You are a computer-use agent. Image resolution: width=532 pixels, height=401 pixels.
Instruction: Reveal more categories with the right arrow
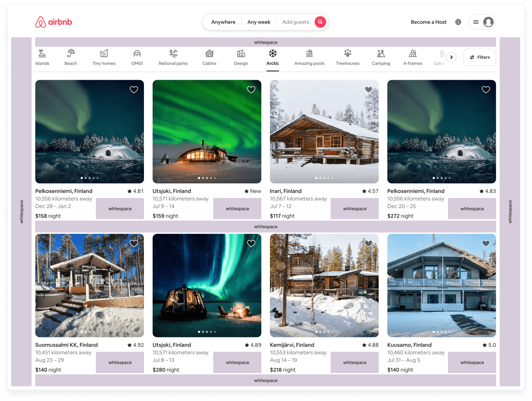[451, 57]
